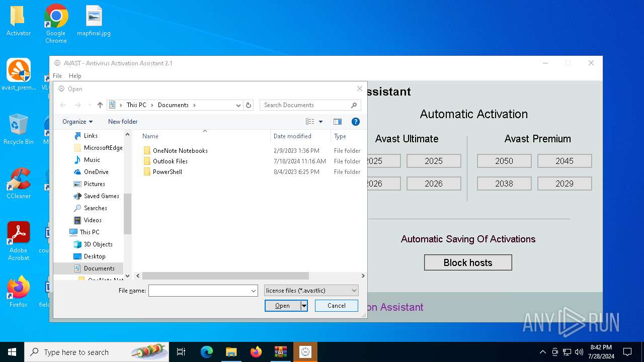Open the File menu
The height and width of the screenshot is (362, 644).
coord(57,76)
